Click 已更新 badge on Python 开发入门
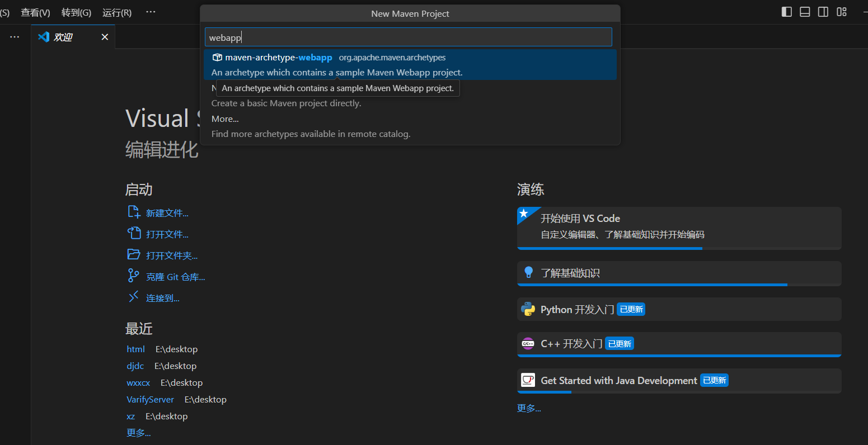Image resolution: width=868 pixels, height=445 pixels. click(631, 309)
